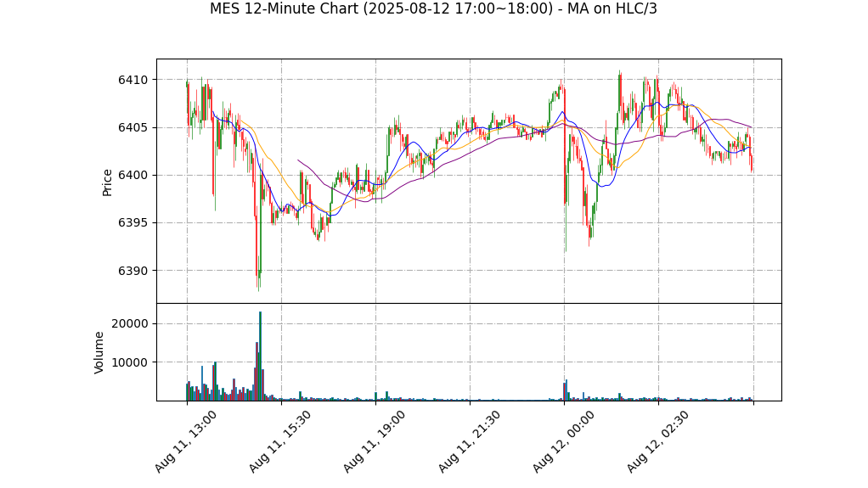Click the 6400 price tick label

pos(132,176)
